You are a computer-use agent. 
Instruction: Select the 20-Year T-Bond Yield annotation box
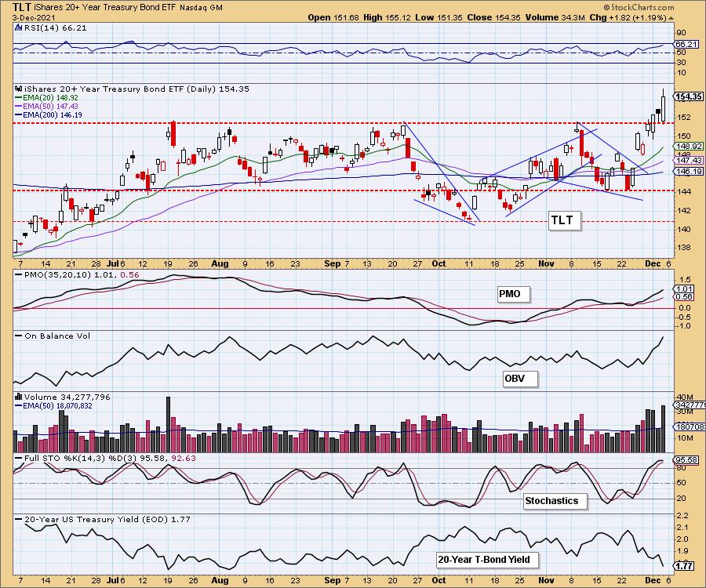[487, 560]
